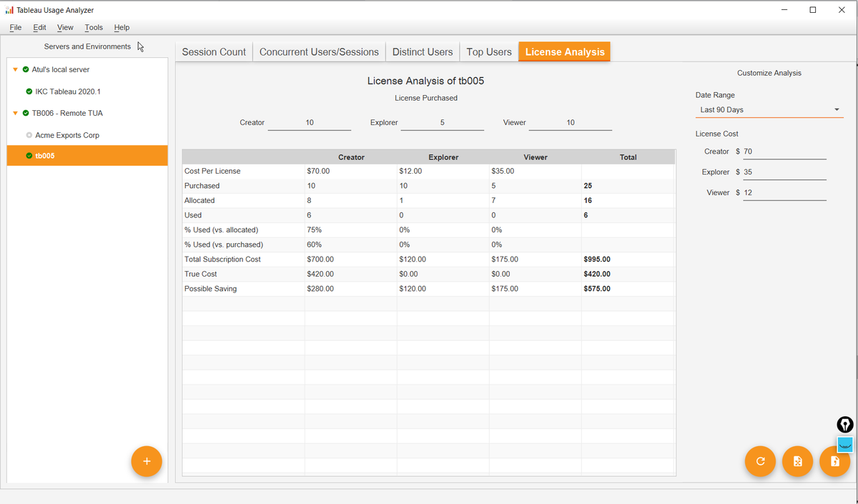Viewport: 858px width, 504px height.
Task: Click the green status check beside TB006 - Remote TUA
Action: pyautogui.click(x=26, y=113)
